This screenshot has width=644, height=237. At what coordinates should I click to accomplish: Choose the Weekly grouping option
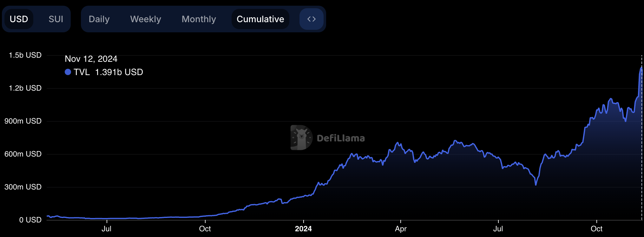pyautogui.click(x=146, y=19)
